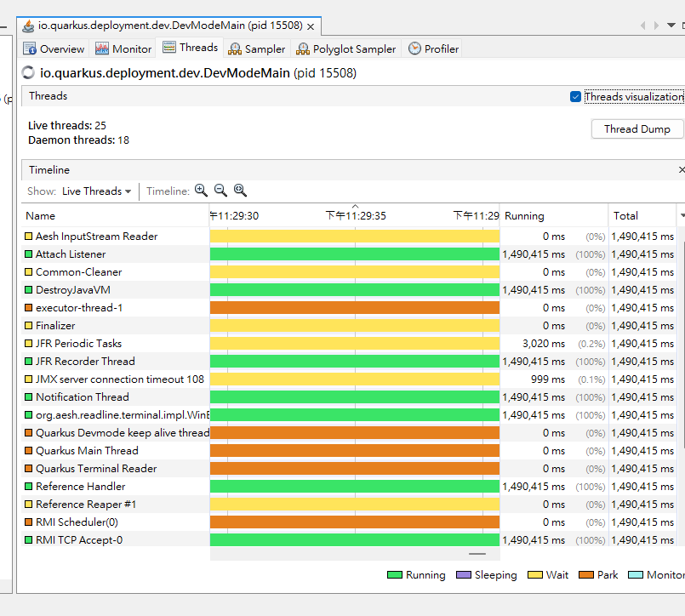Select the Reference Handler row
Screen dimensions: 685x616
click(349, 486)
